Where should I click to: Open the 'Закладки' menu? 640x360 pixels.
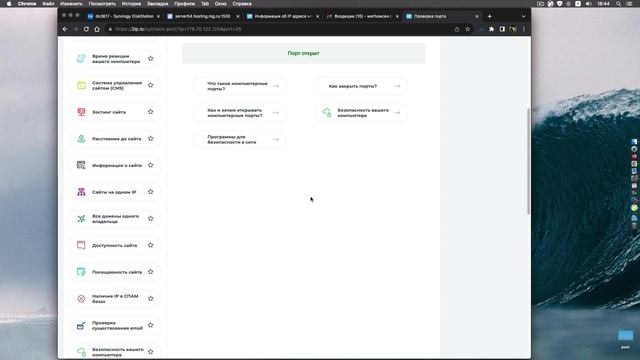[x=158, y=4]
